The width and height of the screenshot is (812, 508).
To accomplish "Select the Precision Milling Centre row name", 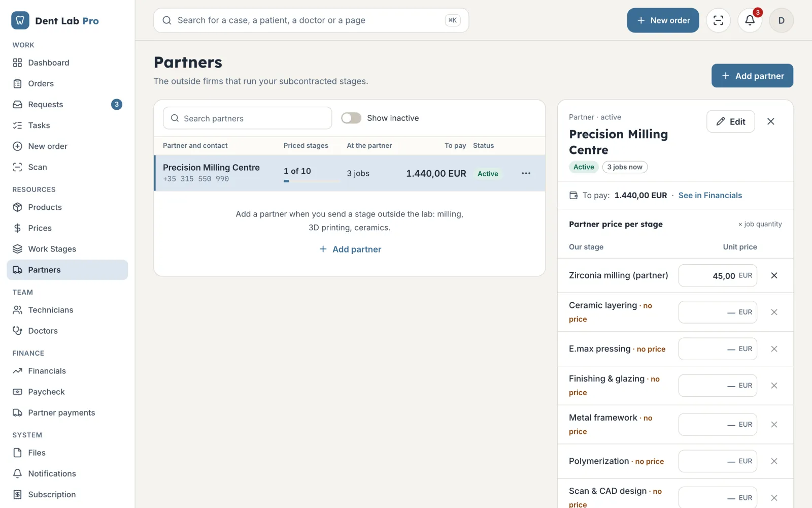I will click(211, 167).
